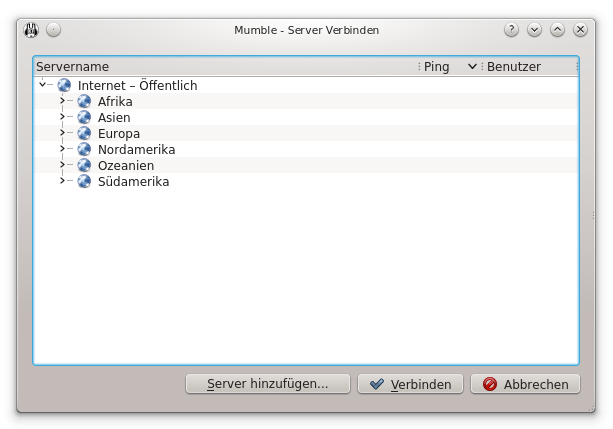Screen dimensions: 613x429
Task: Open the window help question-mark button
Action: 511,30
